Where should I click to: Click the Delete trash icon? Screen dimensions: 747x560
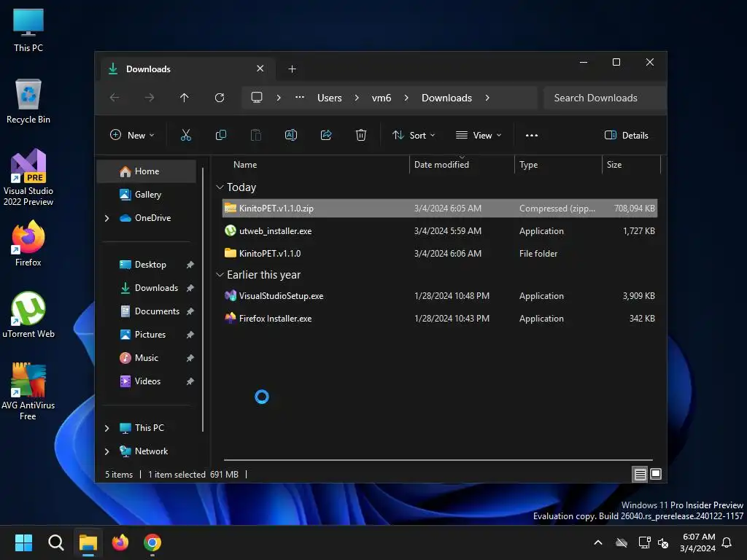tap(360, 135)
